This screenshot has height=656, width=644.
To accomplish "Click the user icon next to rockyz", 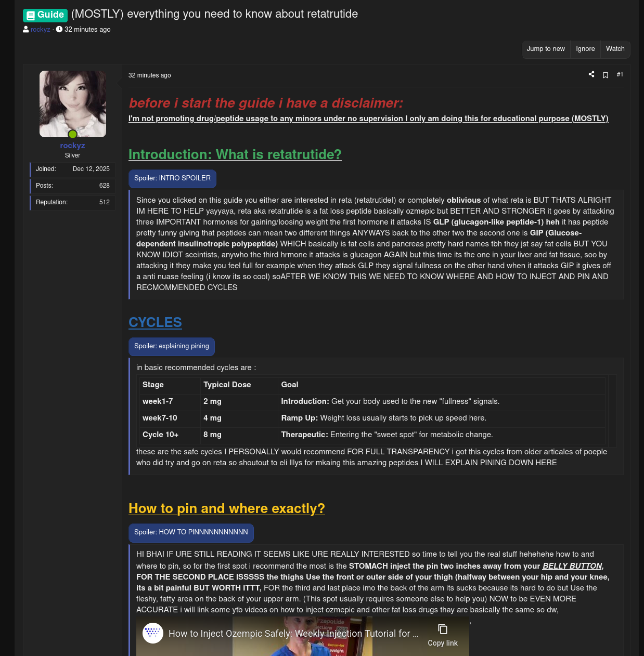I will coord(25,30).
